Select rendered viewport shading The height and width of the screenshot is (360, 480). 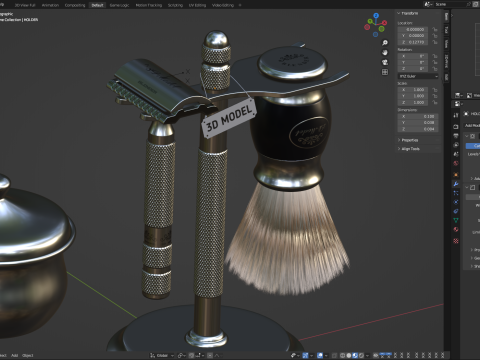[361, 355]
